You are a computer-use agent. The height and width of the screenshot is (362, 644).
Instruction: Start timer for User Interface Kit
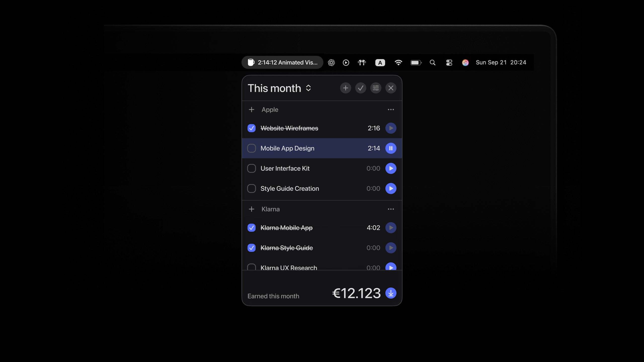pos(391,168)
